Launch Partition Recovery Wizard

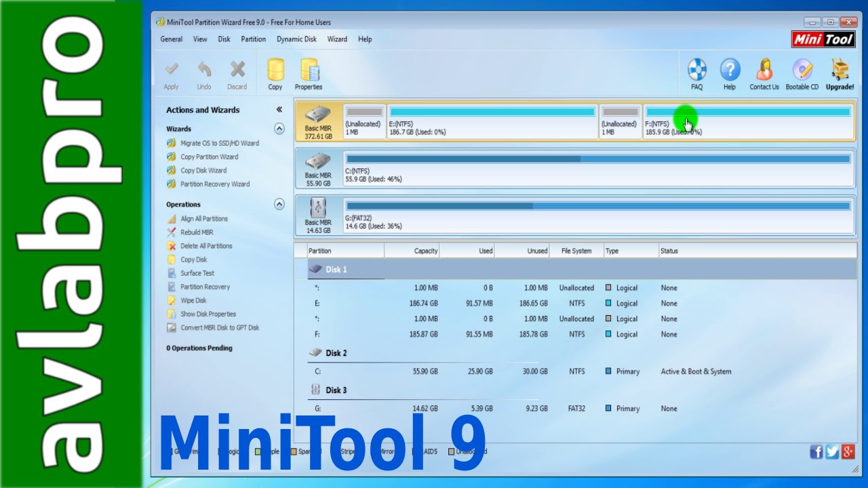pyautogui.click(x=208, y=184)
